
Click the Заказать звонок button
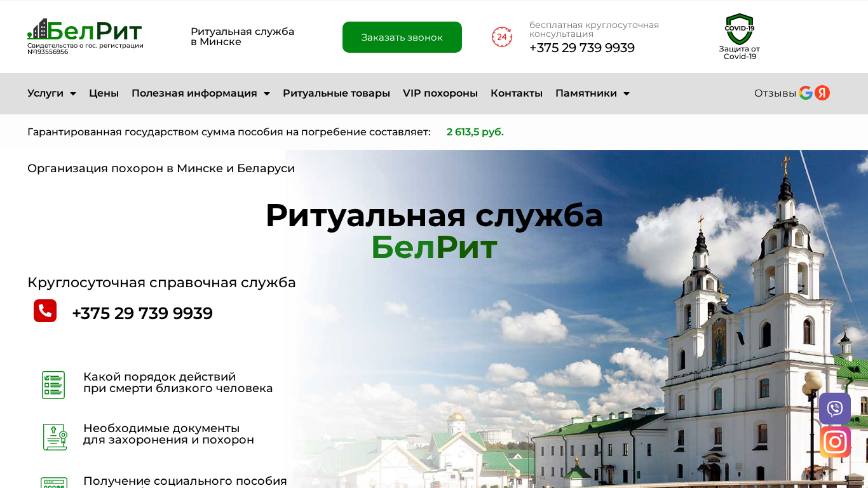(402, 37)
